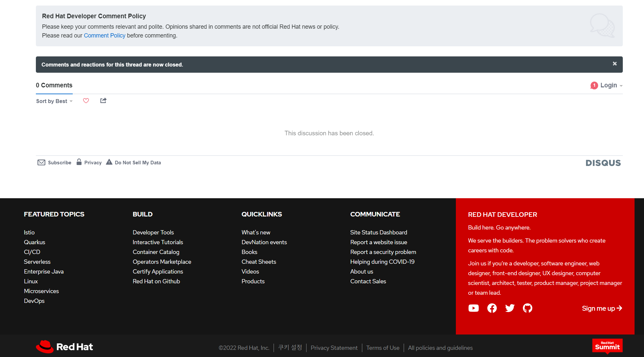Click the share arrow icon
The height and width of the screenshot is (357, 644).
103,101
